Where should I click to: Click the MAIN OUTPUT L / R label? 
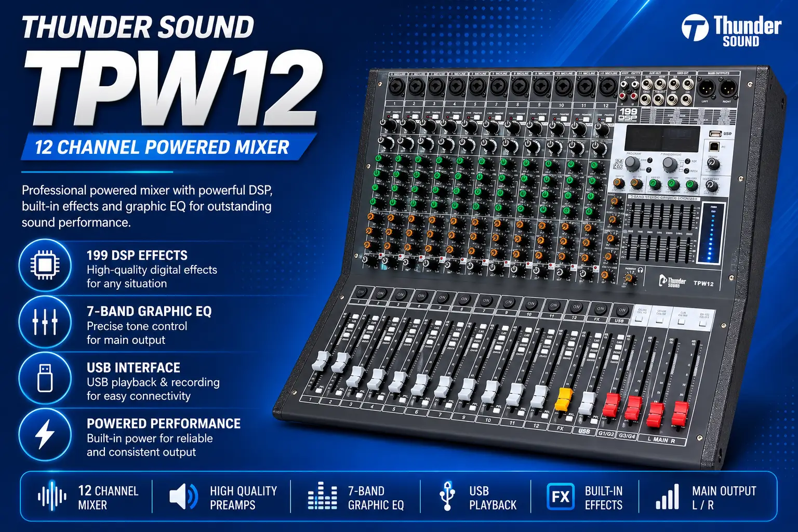coord(724,498)
